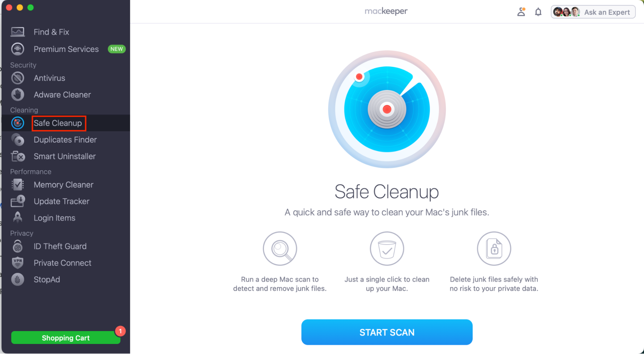Open Adware Cleaner from the sidebar
644x354 pixels.
[18, 94]
